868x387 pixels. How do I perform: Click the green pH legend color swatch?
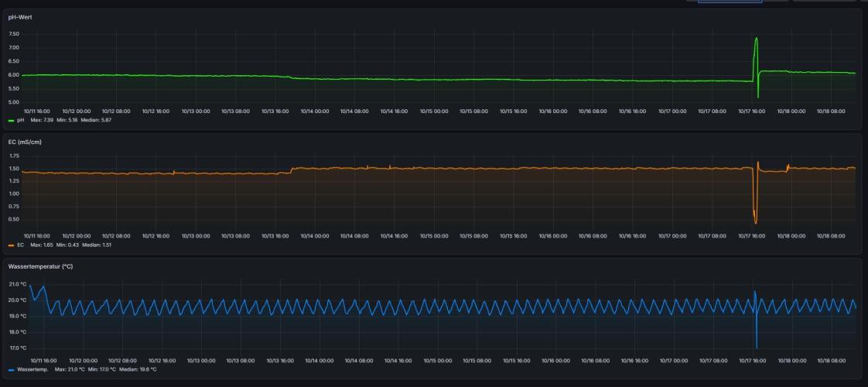[x=11, y=120]
